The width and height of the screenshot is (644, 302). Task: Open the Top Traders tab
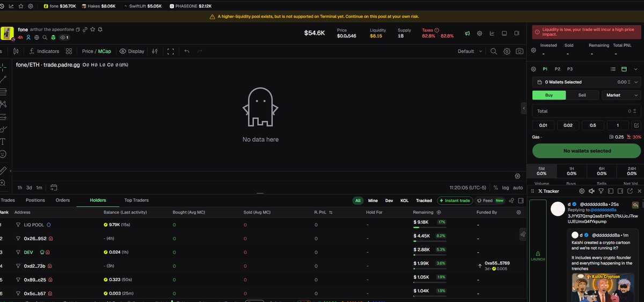point(136,200)
